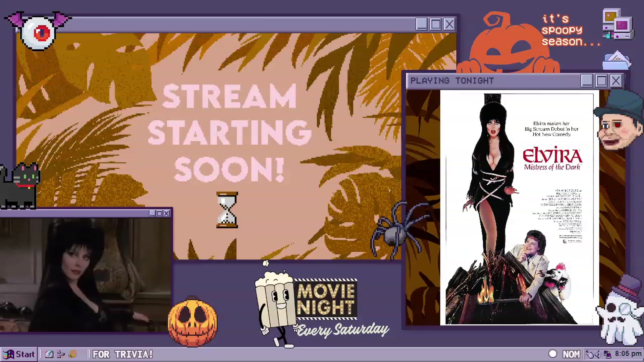Close the Stream Starting Soon window
The width and height of the screenshot is (644, 362).
tap(449, 24)
